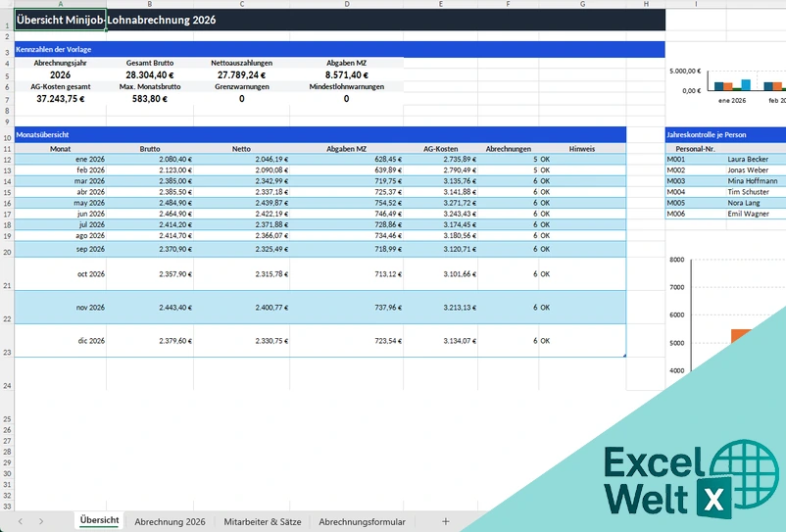Select the month cell ene 2026
The image size is (786, 532).
click(x=60, y=160)
